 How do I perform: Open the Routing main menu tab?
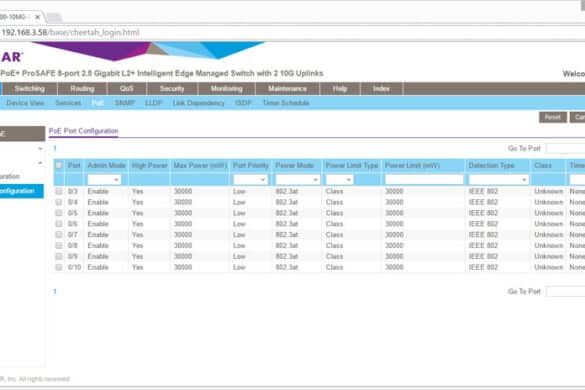coord(82,89)
